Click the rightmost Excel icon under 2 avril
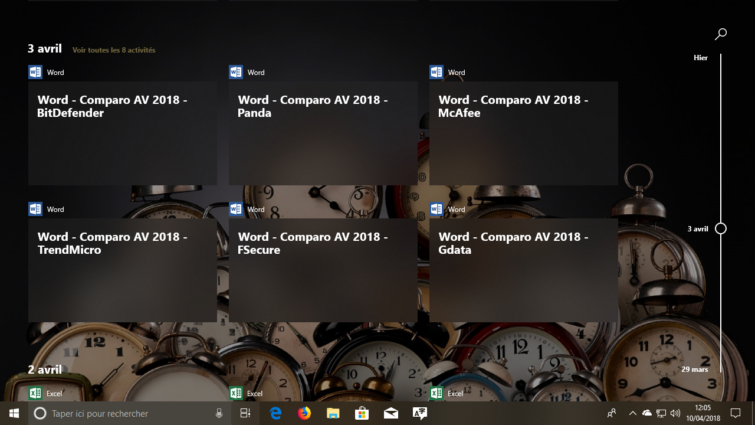755x425 pixels. coord(436,393)
